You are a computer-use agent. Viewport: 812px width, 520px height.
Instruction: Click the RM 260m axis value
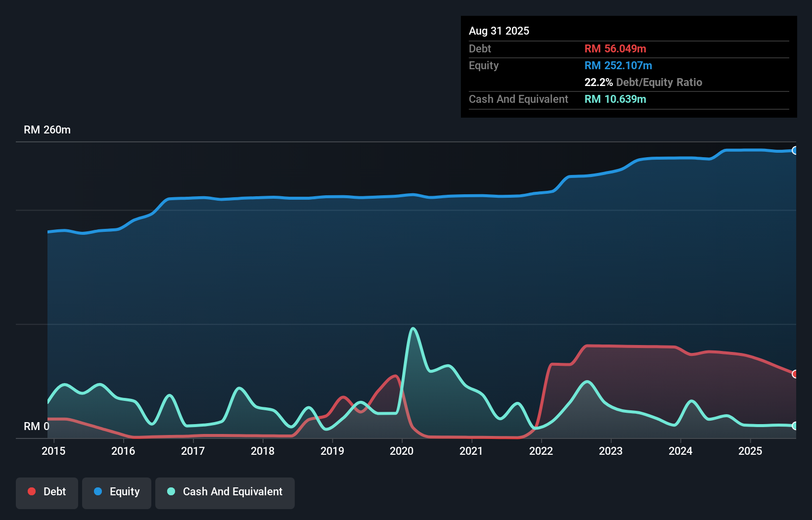pos(47,130)
